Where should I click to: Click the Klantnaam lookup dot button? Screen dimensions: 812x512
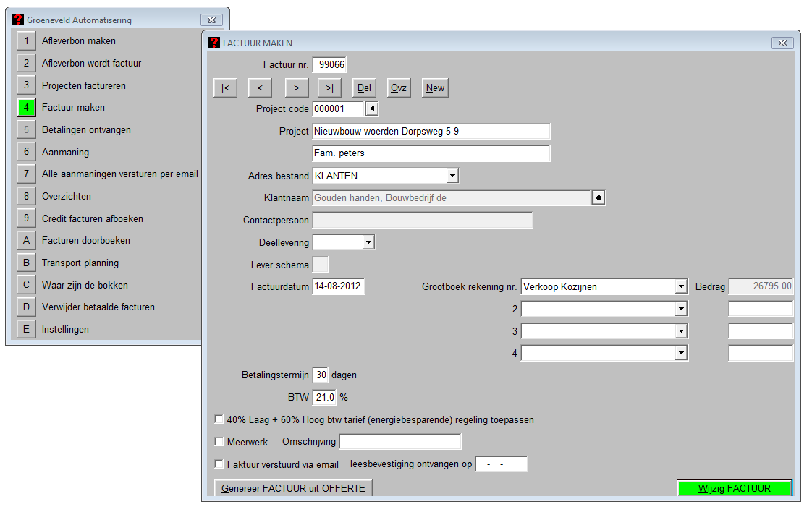point(598,198)
